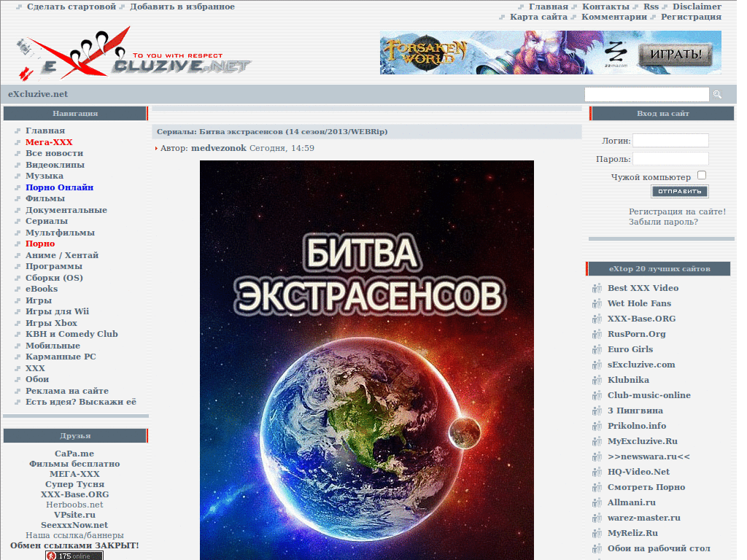Click the people icon beside Euro Girls

(x=597, y=349)
